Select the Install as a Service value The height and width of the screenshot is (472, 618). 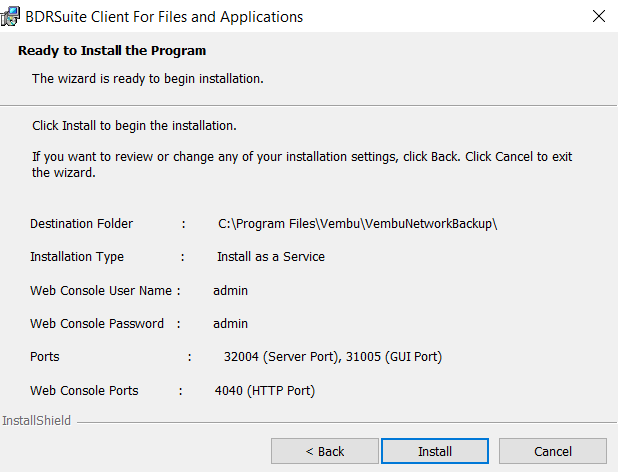pos(271,256)
